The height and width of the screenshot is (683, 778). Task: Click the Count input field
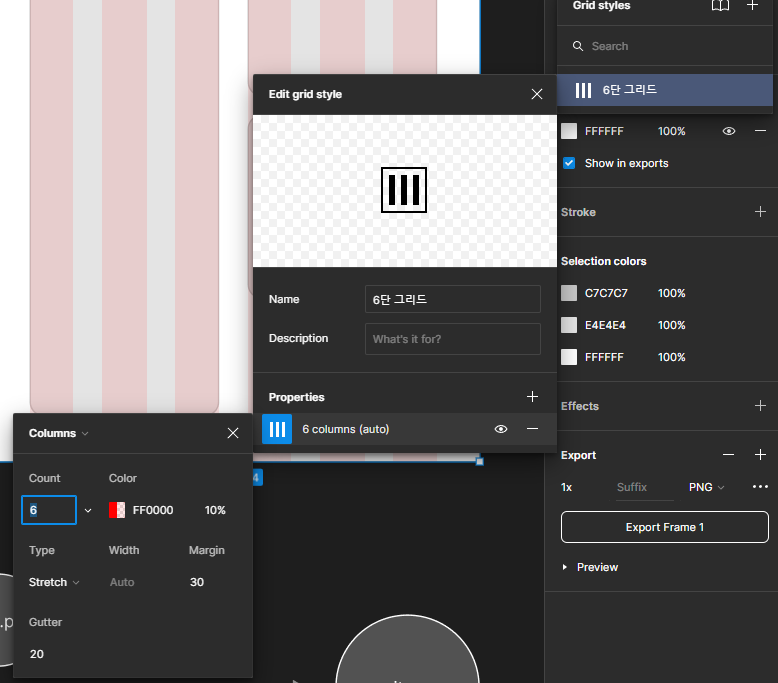pos(49,510)
